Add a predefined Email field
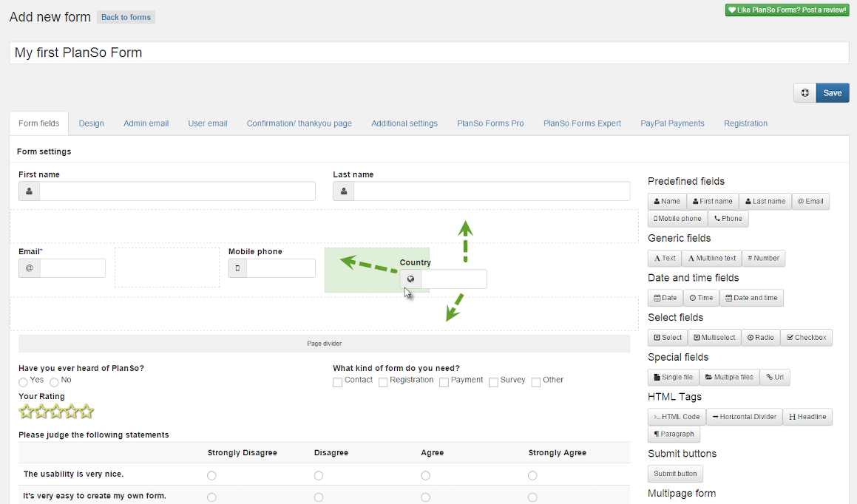 coord(810,202)
